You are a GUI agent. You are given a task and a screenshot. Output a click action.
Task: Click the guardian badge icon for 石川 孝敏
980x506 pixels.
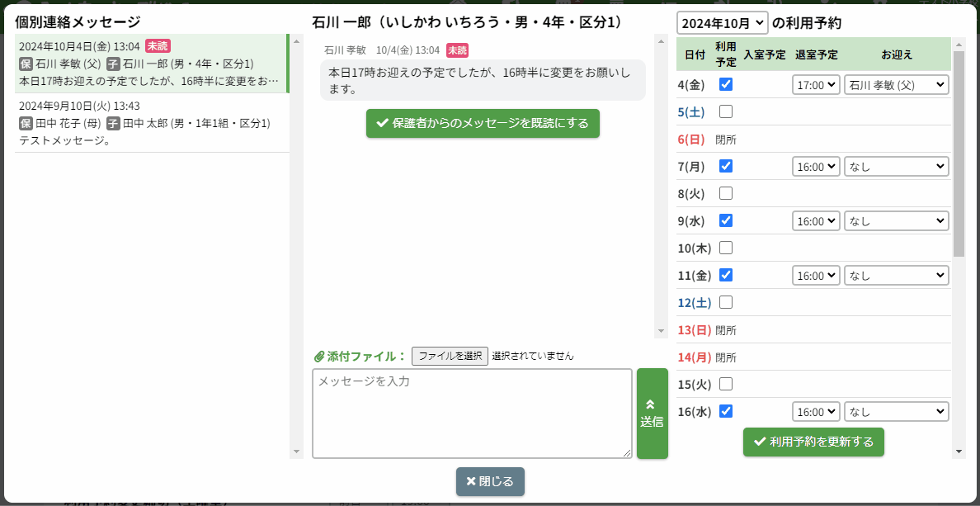(26, 64)
